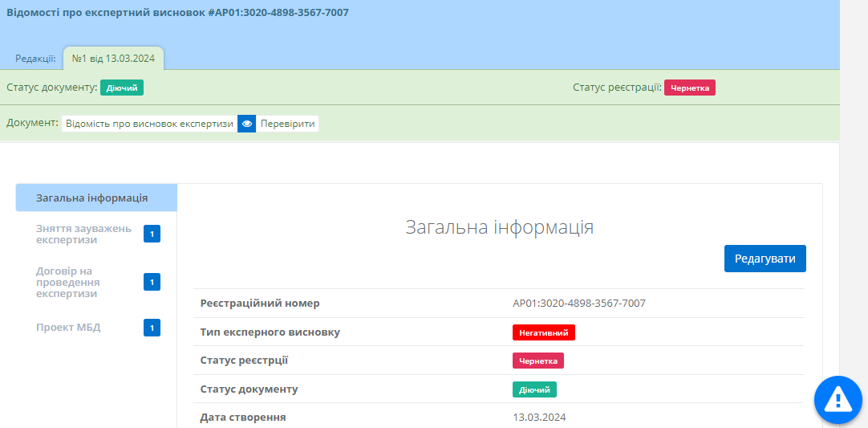The image size is (868, 428).
Task: Click the blue warning alert icon
Action: tap(838, 399)
